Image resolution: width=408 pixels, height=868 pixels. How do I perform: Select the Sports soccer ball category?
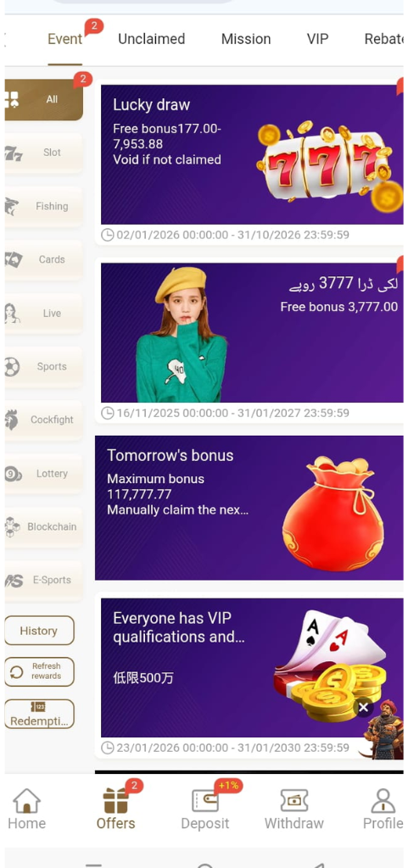click(x=44, y=366)
